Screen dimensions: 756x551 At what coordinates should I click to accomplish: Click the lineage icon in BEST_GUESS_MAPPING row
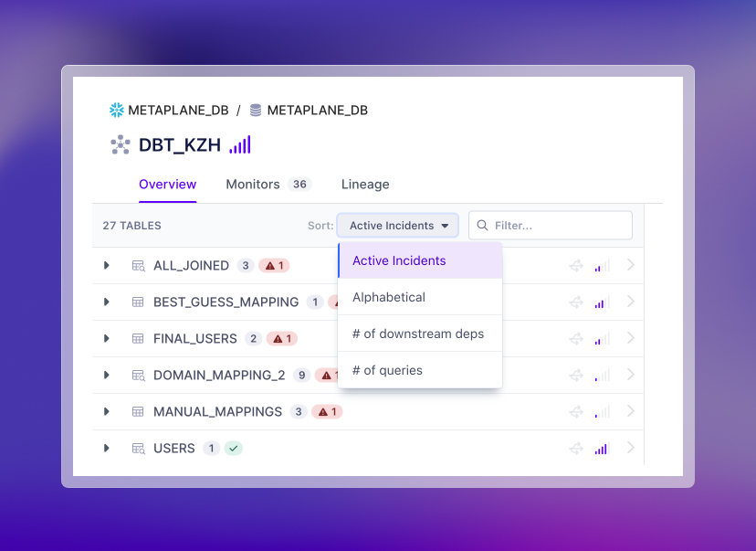pyautogui.click(x=576, y=302)
